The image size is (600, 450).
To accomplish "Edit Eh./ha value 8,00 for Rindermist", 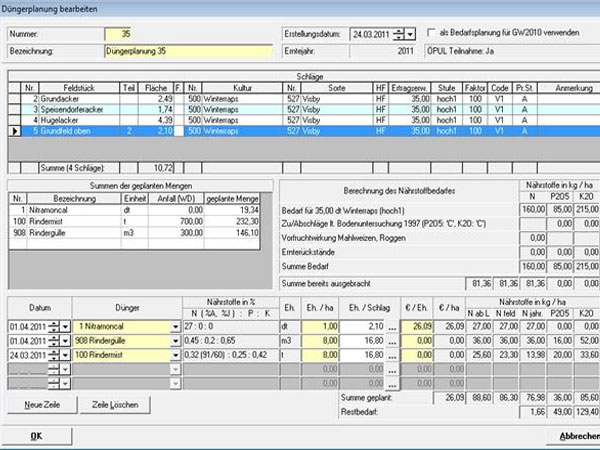I will pos(320,355).
